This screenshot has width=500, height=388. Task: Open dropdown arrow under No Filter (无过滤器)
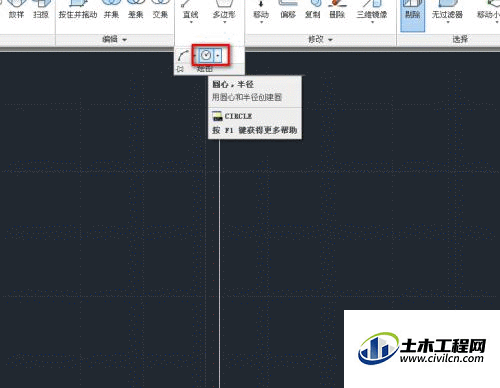pos(448,23)
